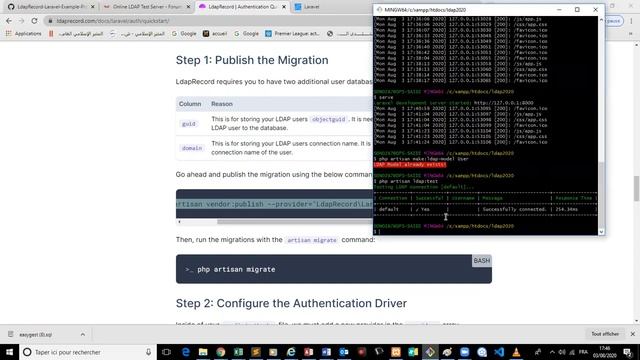Screen dimensions: 640x360
Task: Click the MINGW64 terminal scrollbar
Action: tap(601, 196)
